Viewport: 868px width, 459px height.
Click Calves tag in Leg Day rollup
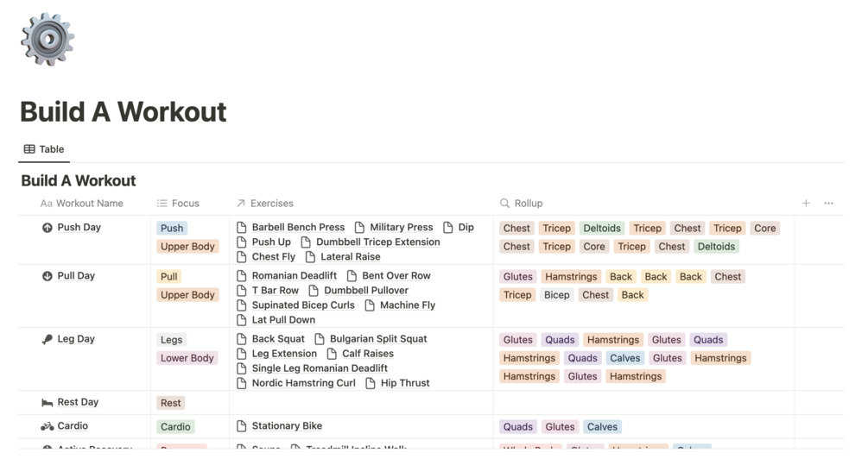625,358
